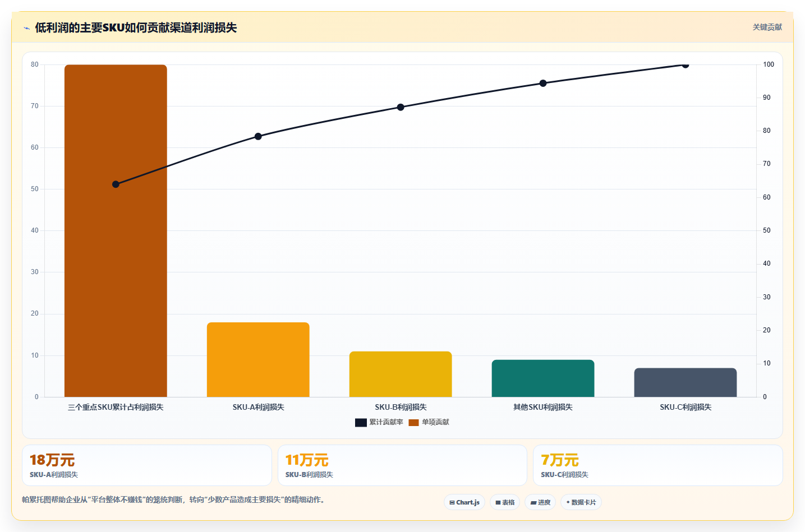Click the 数据卡片 tag chip
This screenshot has width=805, height=532.
[581, 502]
